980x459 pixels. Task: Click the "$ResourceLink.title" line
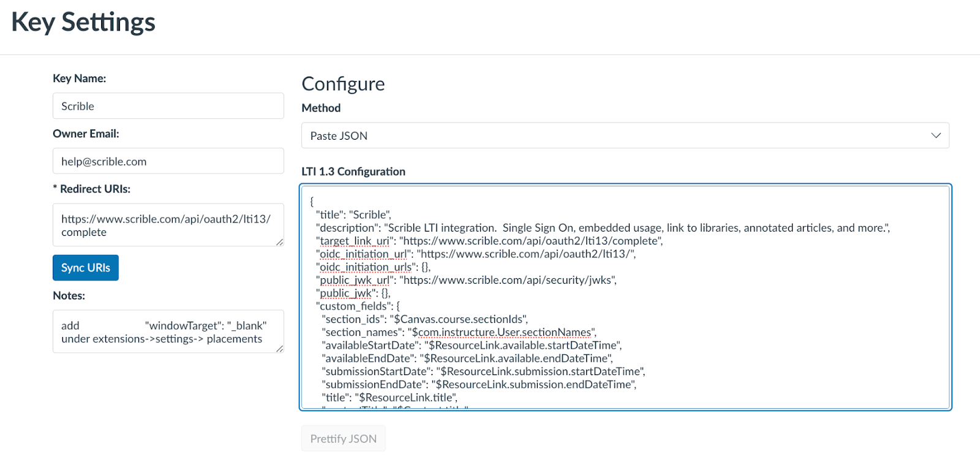click(390, 398)
